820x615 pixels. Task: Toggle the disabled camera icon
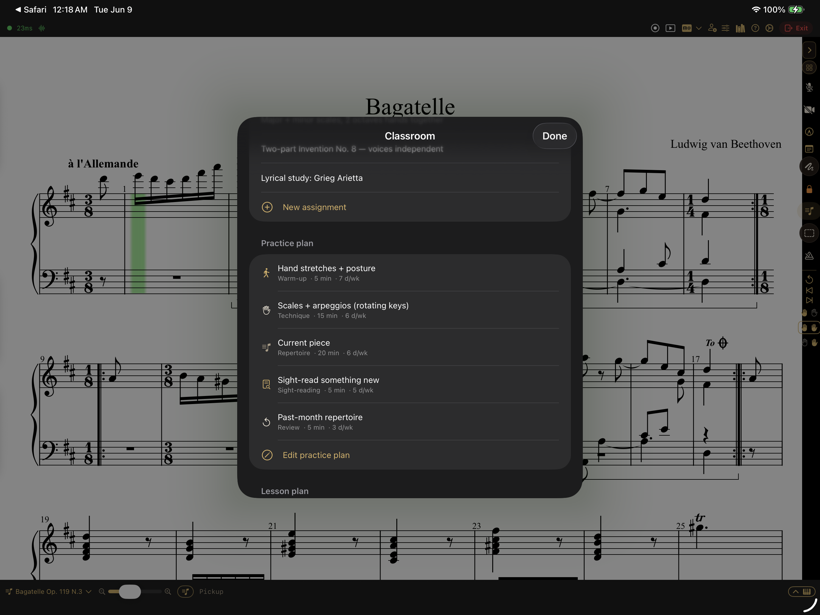tap(810, 109)
